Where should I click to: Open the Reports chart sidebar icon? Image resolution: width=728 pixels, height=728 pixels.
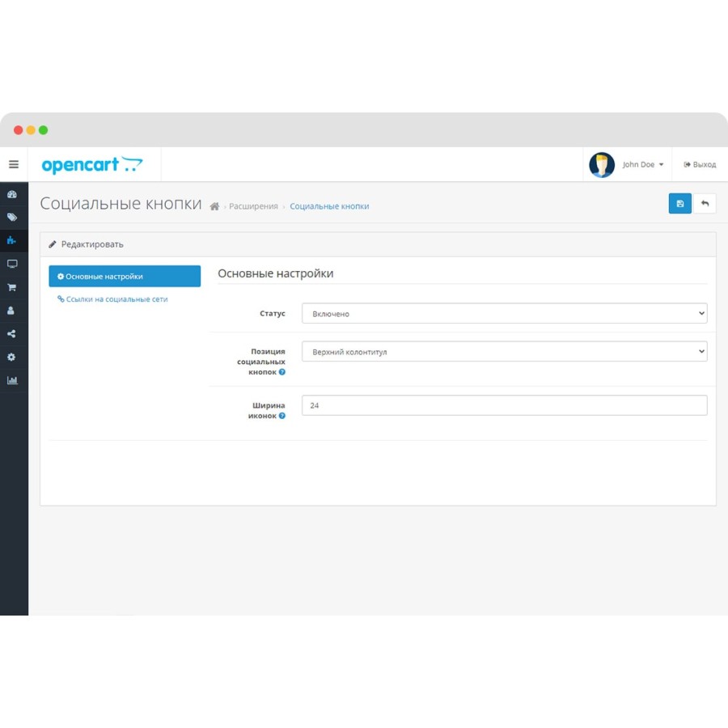point(12,380)
